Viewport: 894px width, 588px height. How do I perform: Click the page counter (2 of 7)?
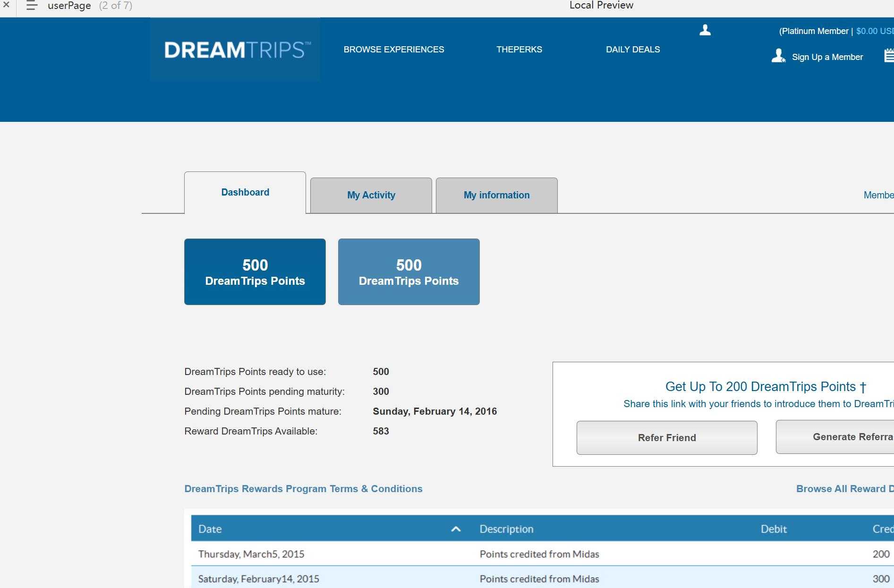point(115,6)
